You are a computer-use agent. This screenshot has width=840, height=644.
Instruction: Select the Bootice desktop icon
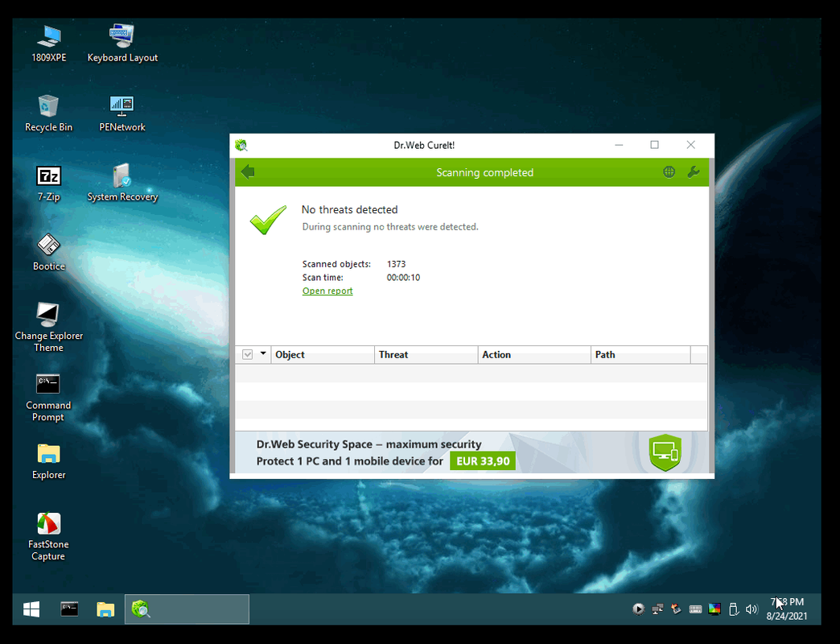pyautogui.click(x=49, y=252)
